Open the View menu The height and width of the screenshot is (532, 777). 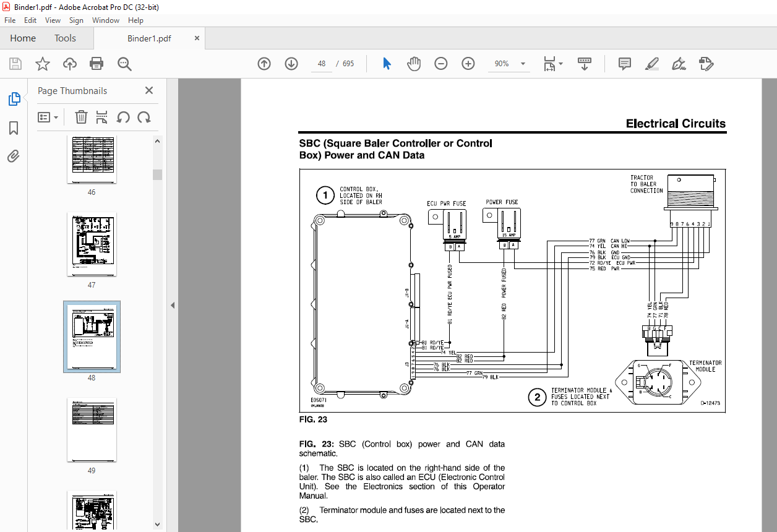(x=53, y=20)
